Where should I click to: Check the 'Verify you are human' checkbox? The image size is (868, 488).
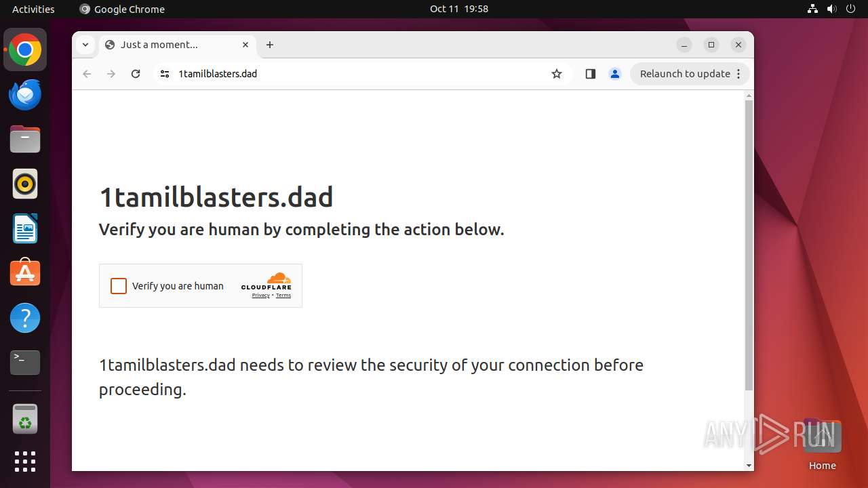119,286
